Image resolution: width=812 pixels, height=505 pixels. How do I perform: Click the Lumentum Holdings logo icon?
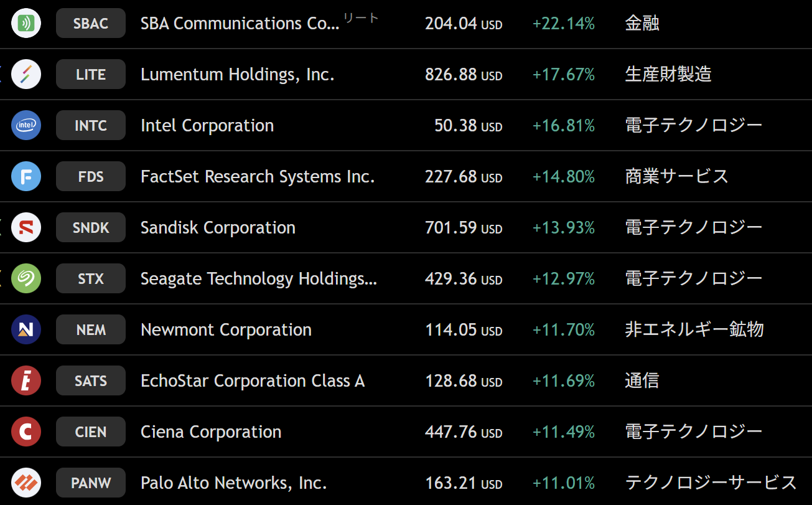pos(26,75)
